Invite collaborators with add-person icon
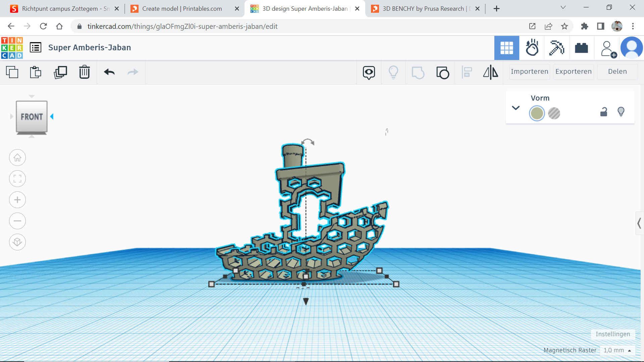The image size is (644, 362). pyautogui.click(x=608, y=49)
